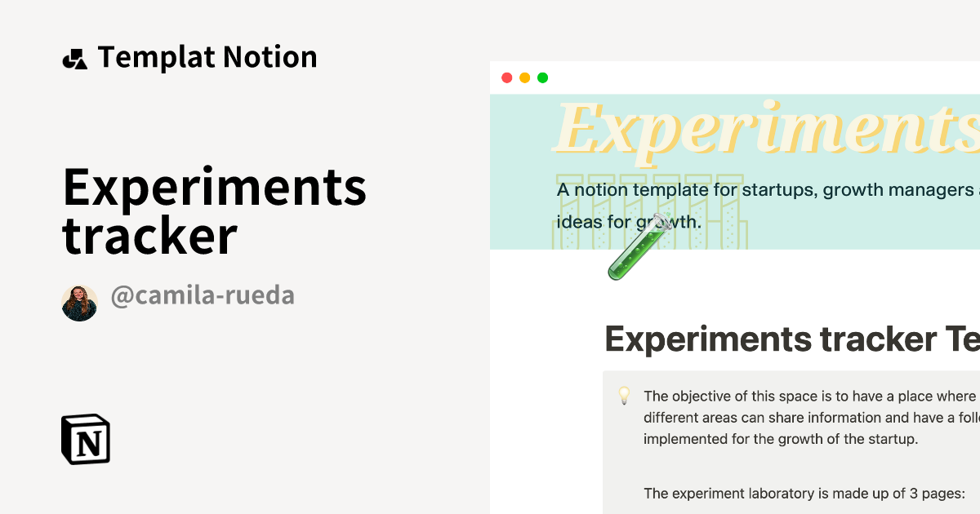Image resolution: width=980 pixels, height=514 pixels.
Task: Click the Templat Notion logo icon
Action: [76, 57]
